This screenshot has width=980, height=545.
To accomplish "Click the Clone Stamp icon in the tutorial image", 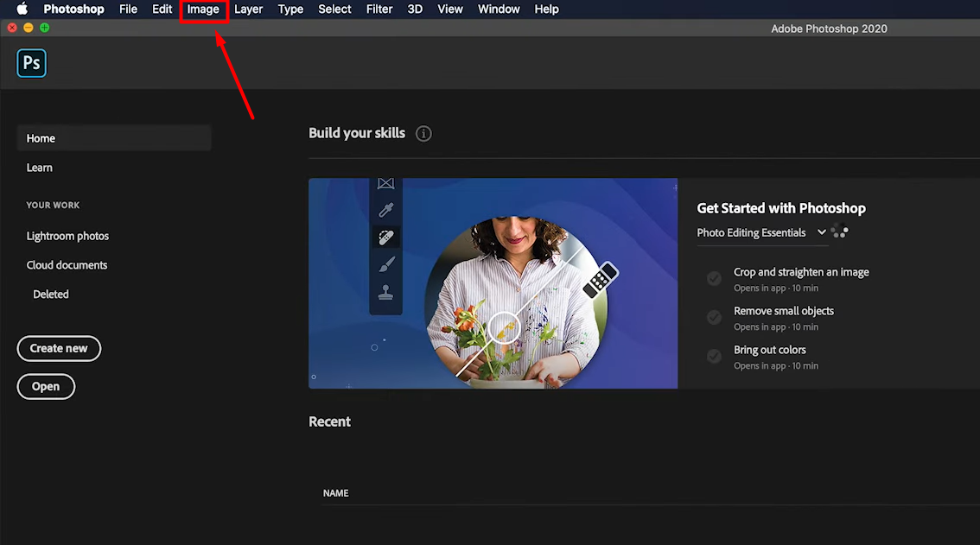I will tap(385, 291).
